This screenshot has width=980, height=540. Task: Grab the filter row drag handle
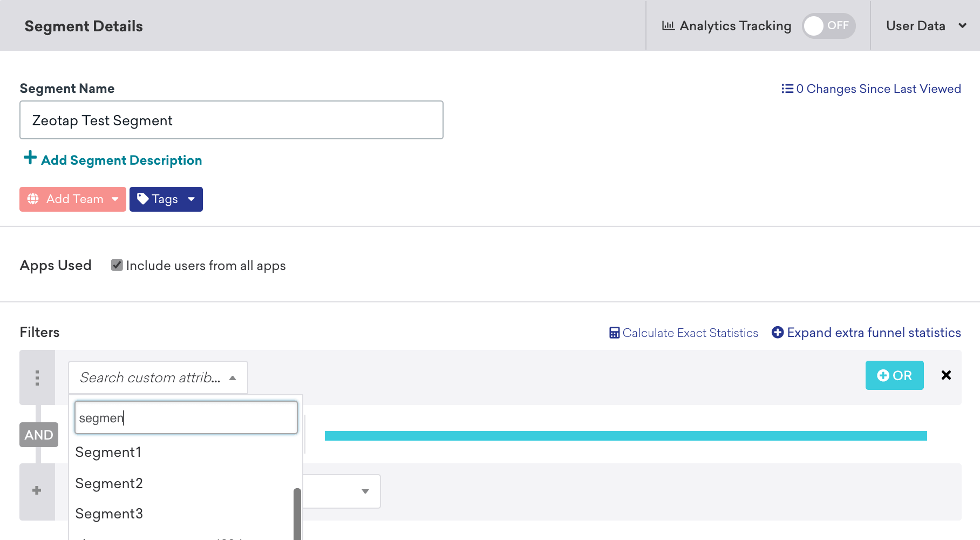[x=37, y=377]
